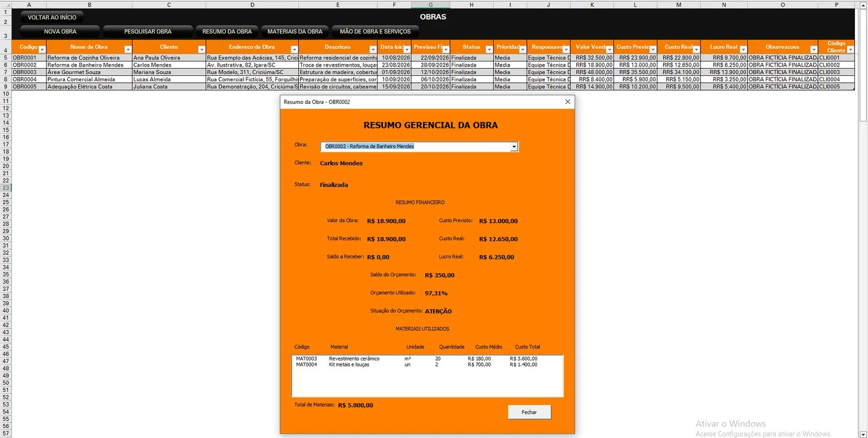Select the CLI0003 client code cell
The height and width of the screenshot is (438, 868).
[836, 72]
